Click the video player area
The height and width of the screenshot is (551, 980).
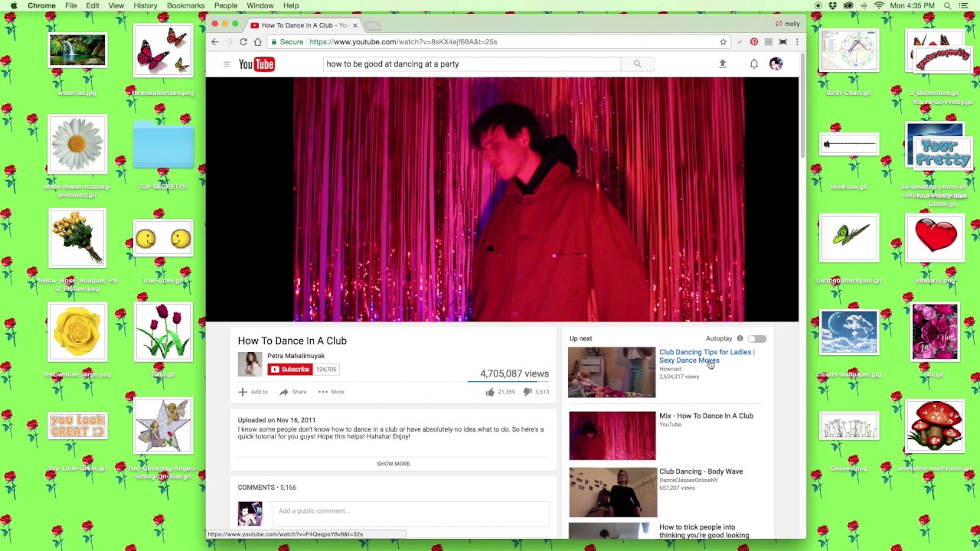[x=502, y=199]
